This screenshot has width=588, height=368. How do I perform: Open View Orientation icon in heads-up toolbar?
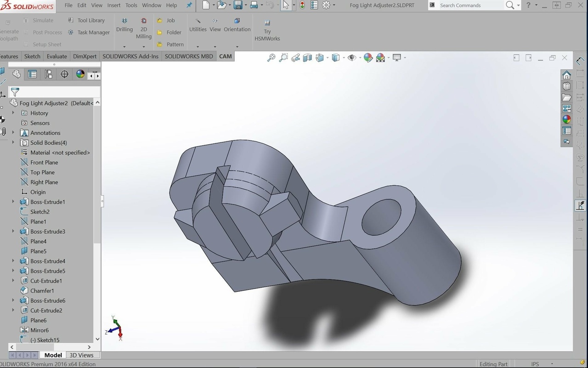click(x=320, y=57)
